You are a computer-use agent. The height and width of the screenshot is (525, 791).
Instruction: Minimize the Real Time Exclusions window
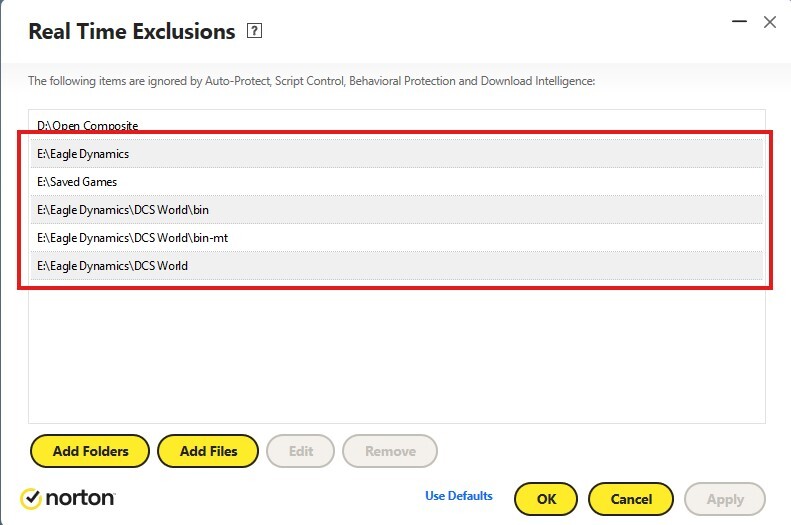click(x=739, y=22)
